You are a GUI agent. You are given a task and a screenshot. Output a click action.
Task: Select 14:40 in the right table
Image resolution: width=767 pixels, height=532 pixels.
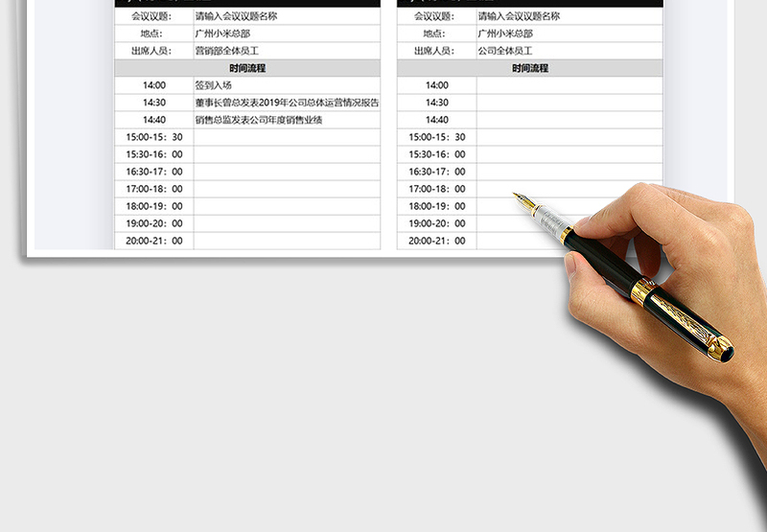437,120
